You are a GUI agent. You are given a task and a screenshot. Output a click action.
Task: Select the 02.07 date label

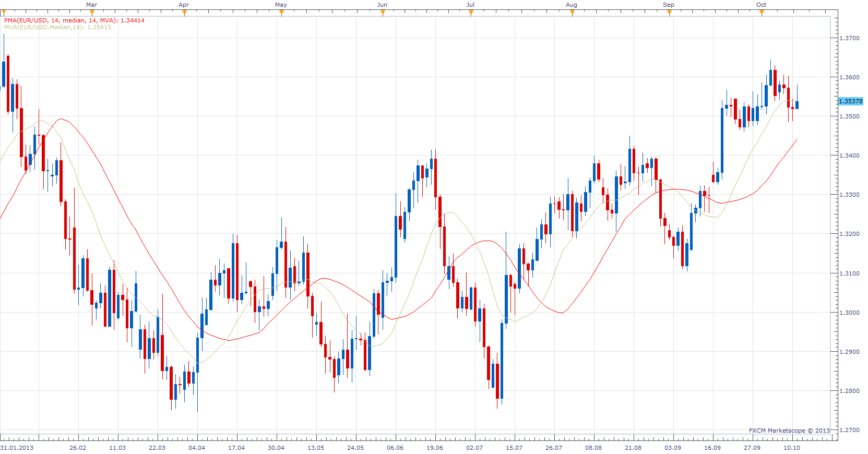pyautogui.click(x=474, y=448)
